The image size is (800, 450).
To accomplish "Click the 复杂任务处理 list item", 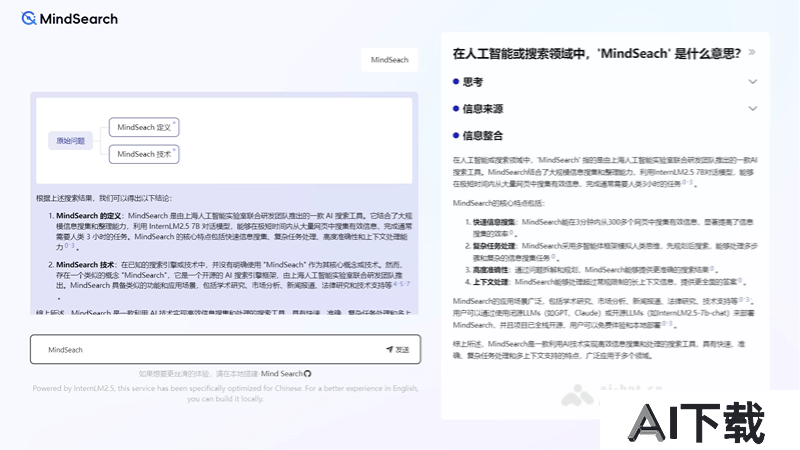I will pos(612,252).
